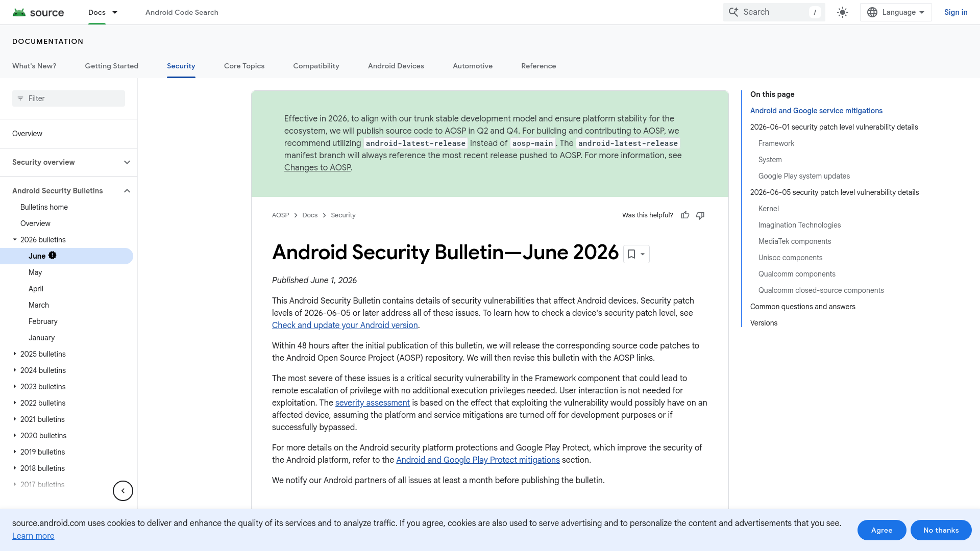Image resolution: width=980 pixels, height=551 pixels.
Task: Open sidebar Overview at top
Action: click(27, 134)
